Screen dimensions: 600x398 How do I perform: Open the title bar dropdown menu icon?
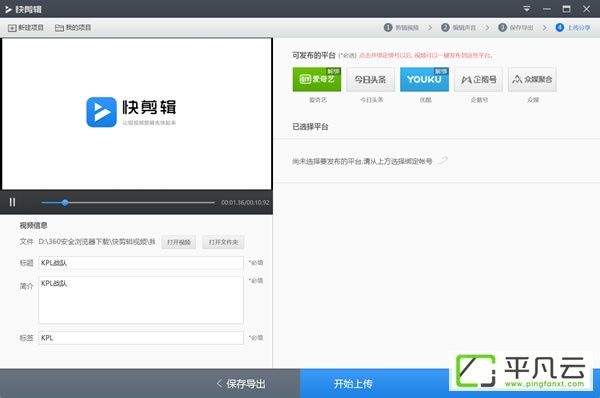click(x=527, y=9)
